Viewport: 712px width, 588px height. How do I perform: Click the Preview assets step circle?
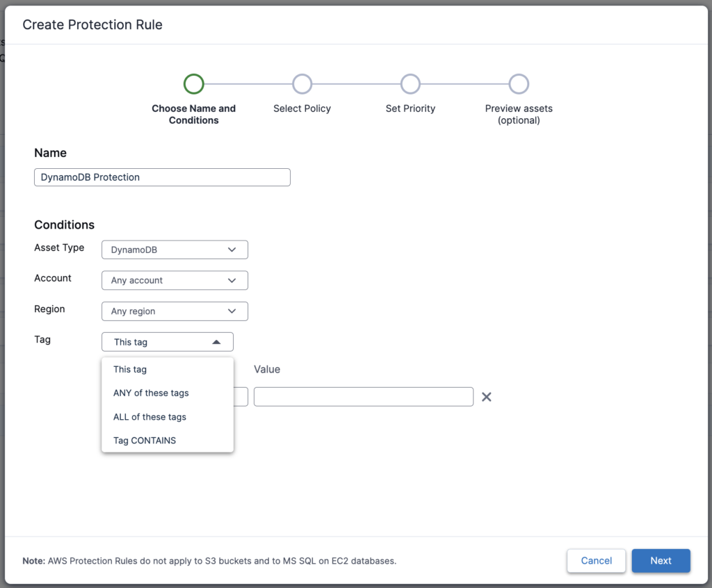point(519,84)
